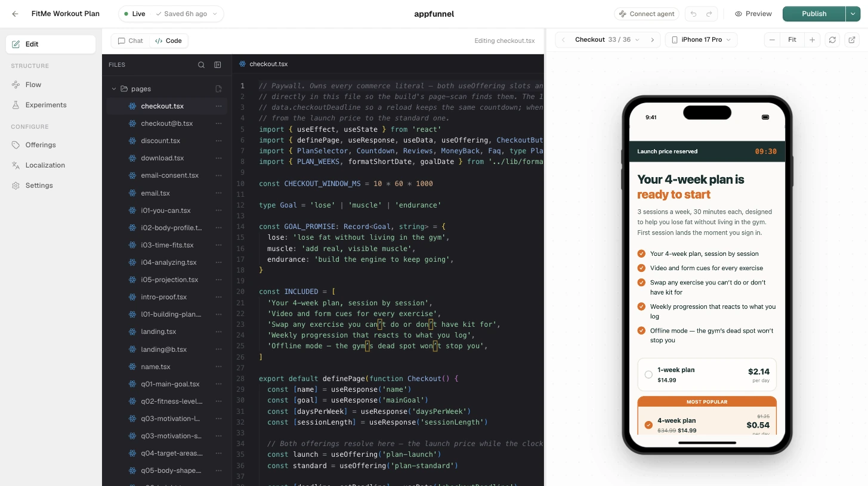The width and height of the screenshot is (868, 486).
Task: Click the Preview button
Action: click(x=753, y=14)
